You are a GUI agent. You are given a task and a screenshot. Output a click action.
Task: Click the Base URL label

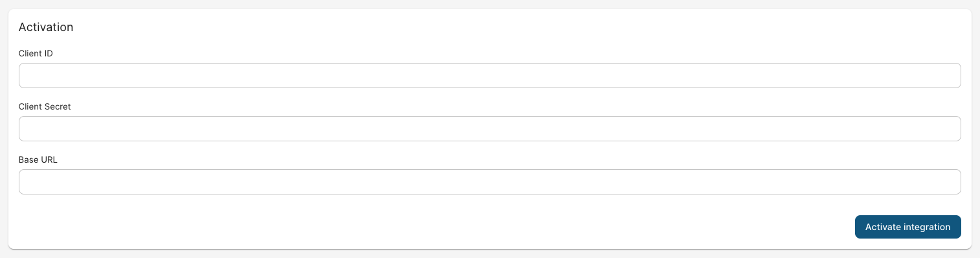point(38,159)
